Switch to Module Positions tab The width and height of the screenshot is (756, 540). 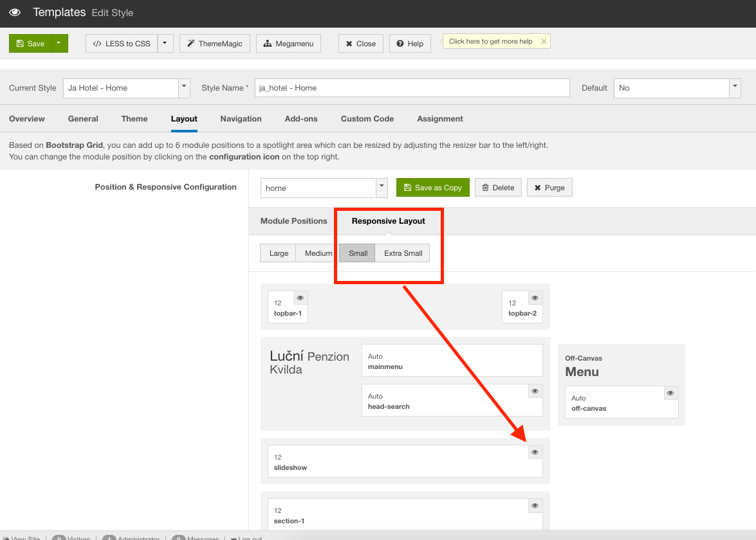point(293,221)
